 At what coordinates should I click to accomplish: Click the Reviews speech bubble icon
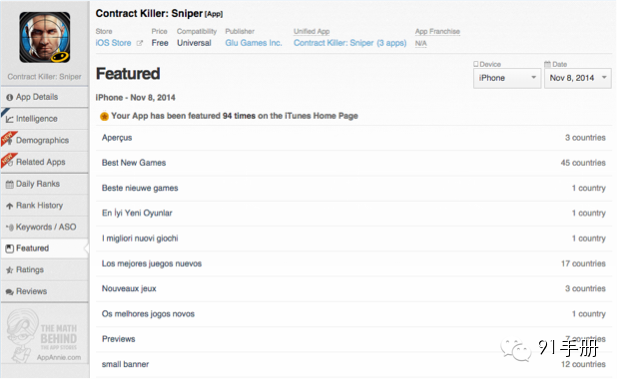point(9,292)
